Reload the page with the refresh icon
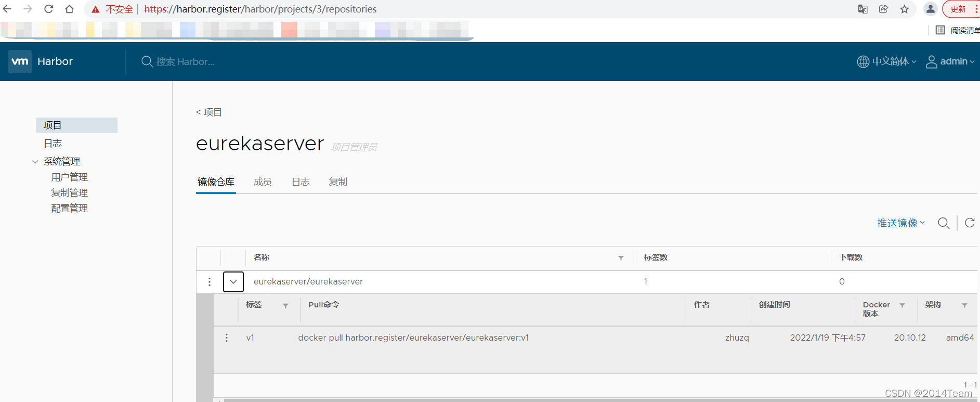 pyautogui.click(x=49, y=9)
